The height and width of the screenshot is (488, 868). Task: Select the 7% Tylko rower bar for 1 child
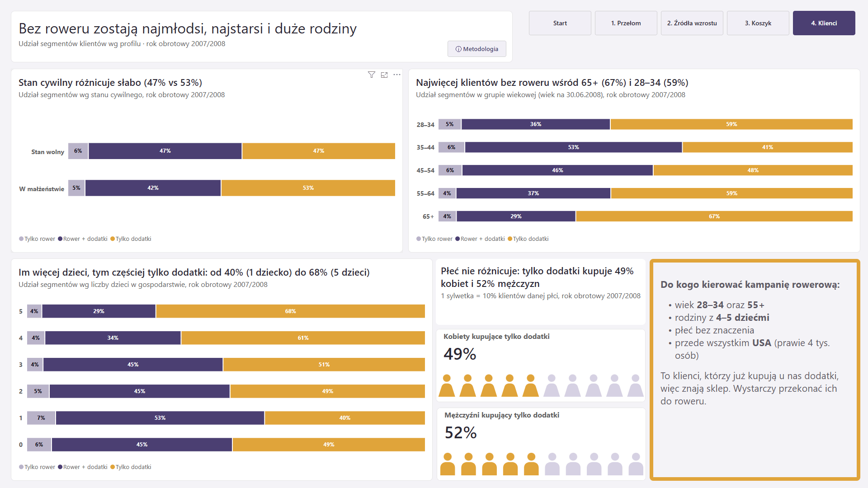pyautogui.click(x=41, y=418)
